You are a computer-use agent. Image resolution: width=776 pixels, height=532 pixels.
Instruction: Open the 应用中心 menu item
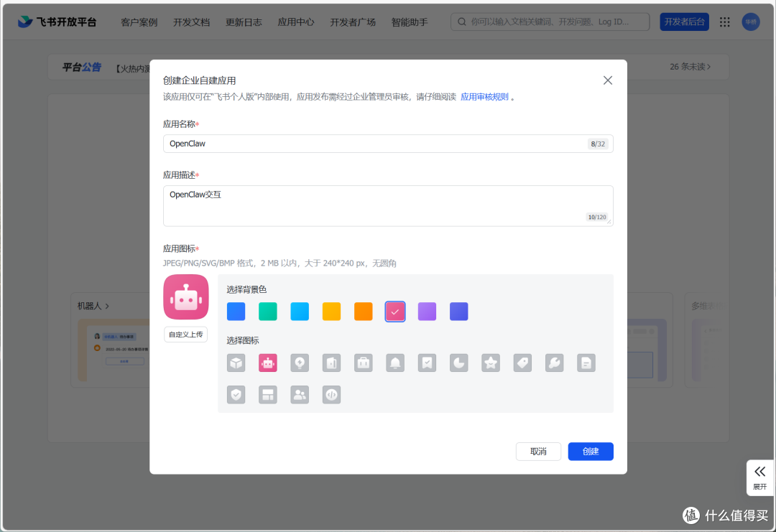tap(296, 22)
